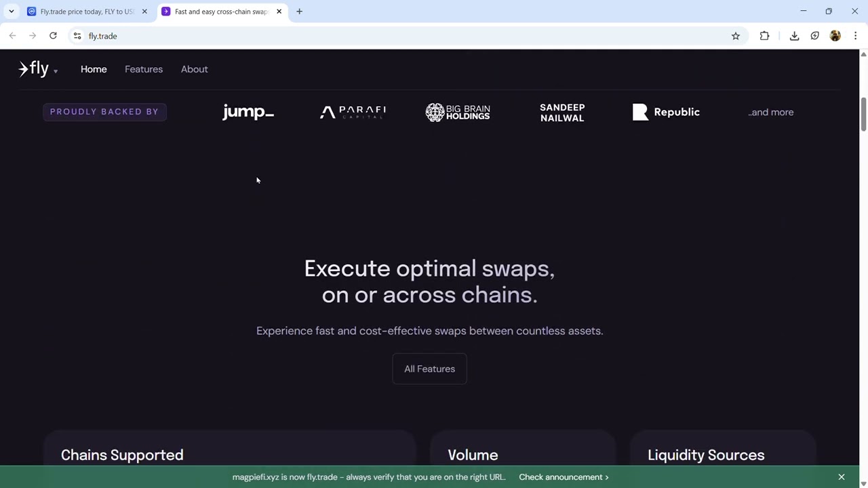Click the extension icon beside downloads
This screenshot has width=868, height=488.
[x=814, y=36]
